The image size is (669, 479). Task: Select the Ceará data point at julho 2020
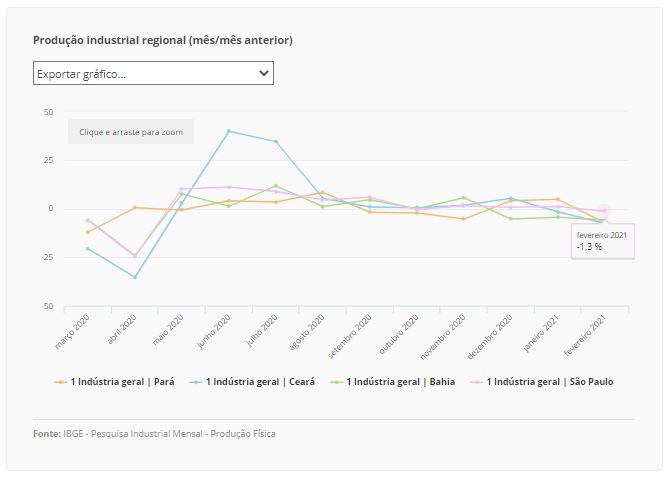tap(276, 142)
